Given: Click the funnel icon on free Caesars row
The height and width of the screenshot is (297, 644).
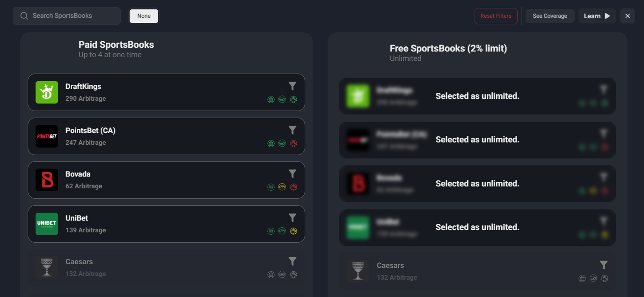Looking at the screenshot, I should click(604, 265).
